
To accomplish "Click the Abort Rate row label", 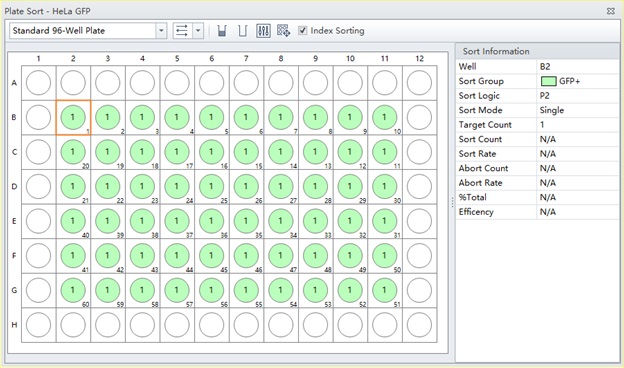I will (x=480, y=183).
